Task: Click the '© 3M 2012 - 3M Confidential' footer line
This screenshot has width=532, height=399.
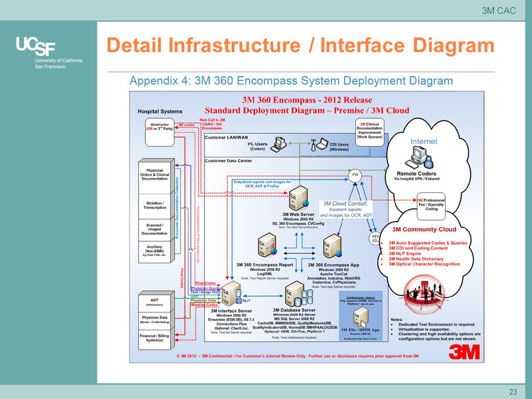Action: point(297,356)
